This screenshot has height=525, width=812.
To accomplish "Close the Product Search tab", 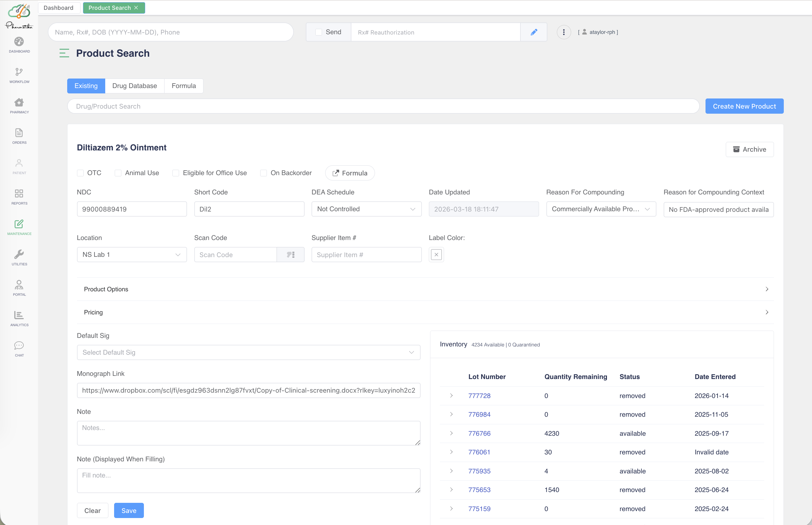I will pos(136,8).
